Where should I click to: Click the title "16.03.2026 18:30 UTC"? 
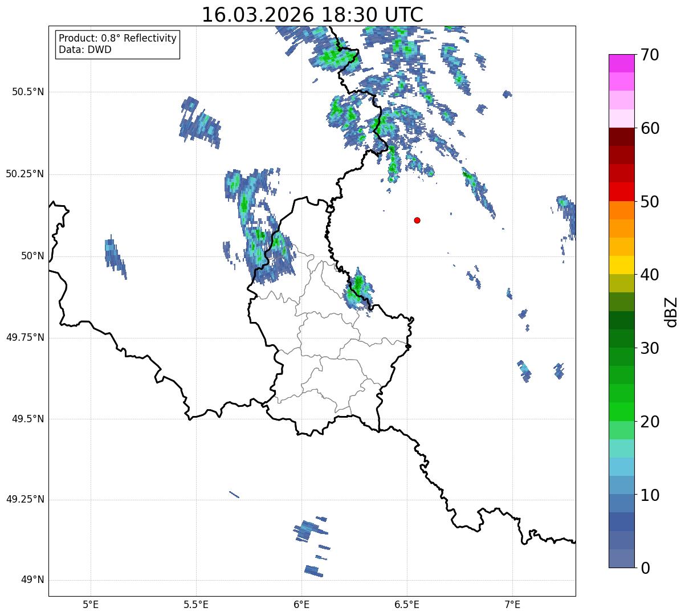coord(312,14)
